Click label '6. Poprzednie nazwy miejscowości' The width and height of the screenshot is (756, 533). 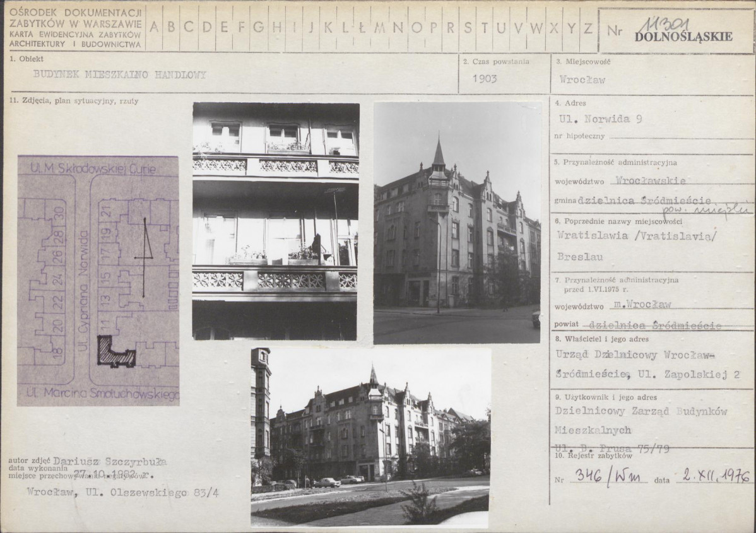pyautogui.click(x=618, y=221)
